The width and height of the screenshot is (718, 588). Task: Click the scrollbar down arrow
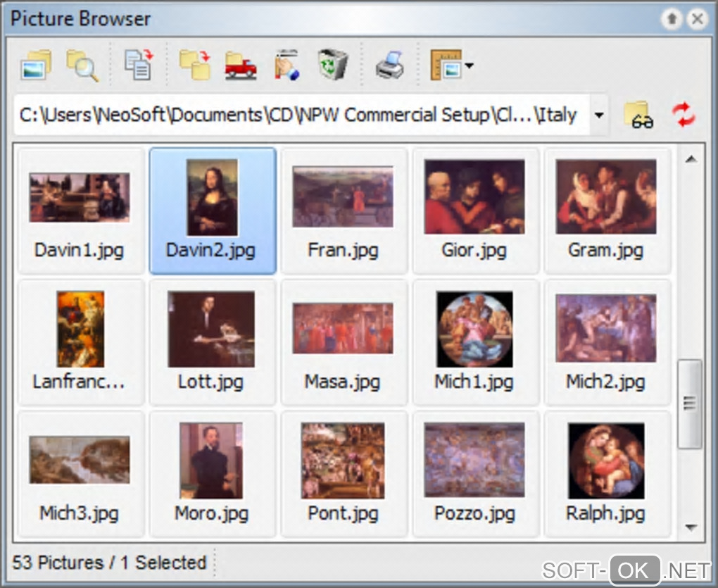click(691, 527)
